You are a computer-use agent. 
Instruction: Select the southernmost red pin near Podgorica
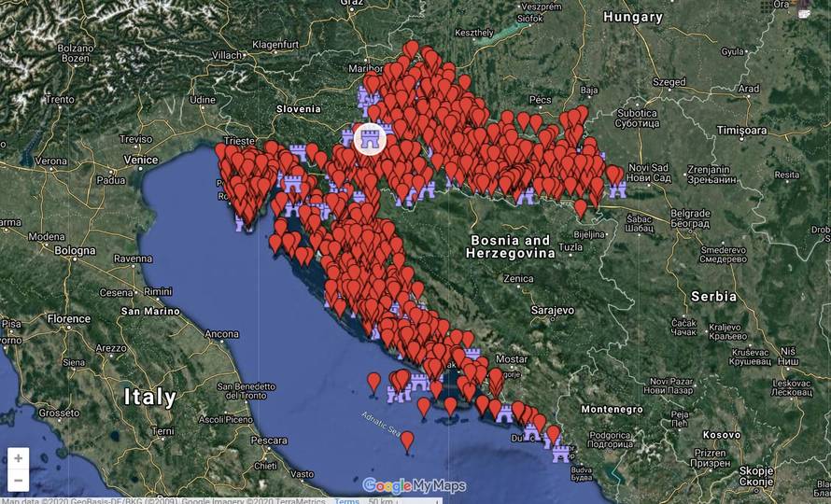coord(554,435)
